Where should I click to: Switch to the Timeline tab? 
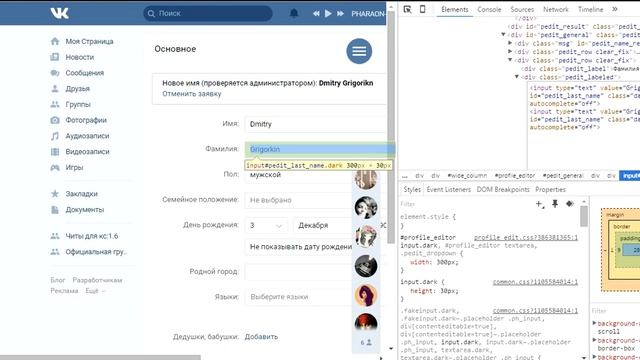[590, 9]
